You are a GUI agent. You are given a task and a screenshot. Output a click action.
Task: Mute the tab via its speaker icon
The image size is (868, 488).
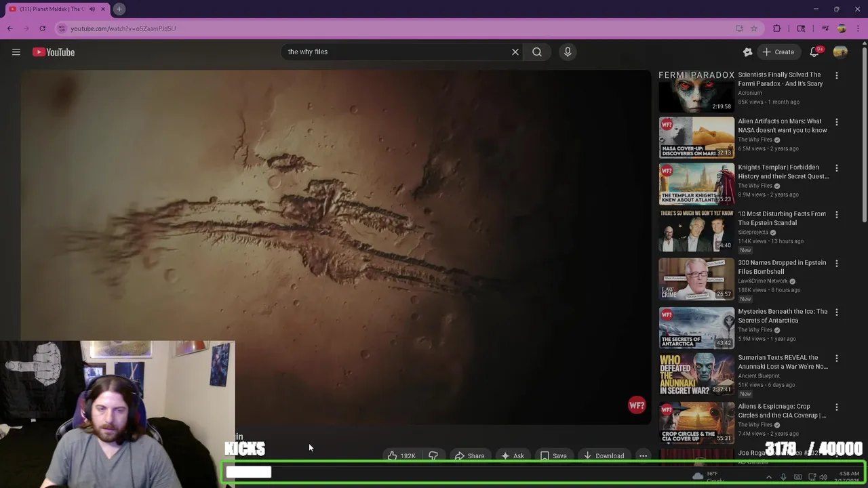(x=92, y=9)
